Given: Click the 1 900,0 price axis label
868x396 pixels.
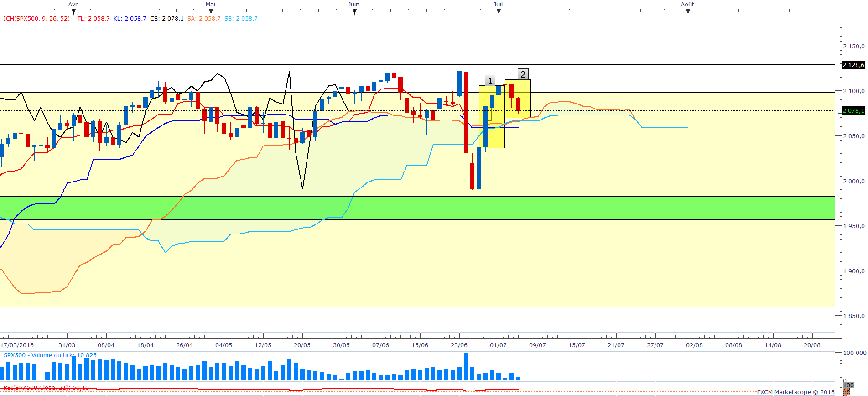Looking at the screenshot, I should click(x=853, y=271).
